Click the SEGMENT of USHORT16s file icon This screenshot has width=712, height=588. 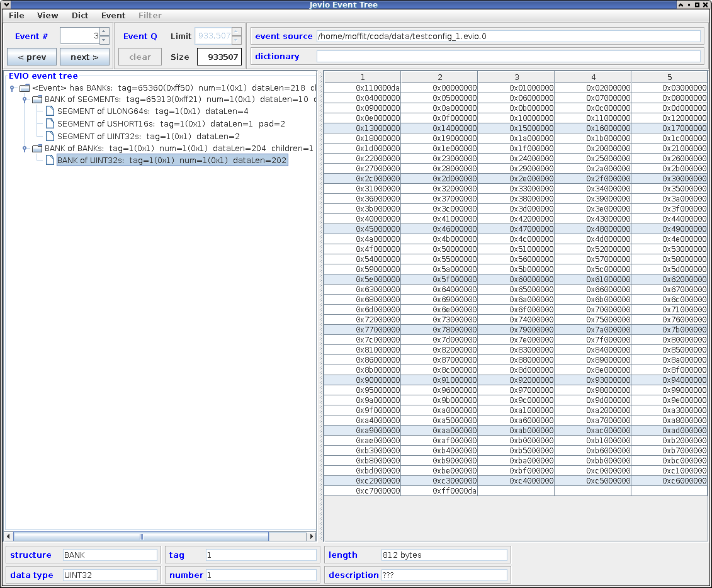click(50, 124)
